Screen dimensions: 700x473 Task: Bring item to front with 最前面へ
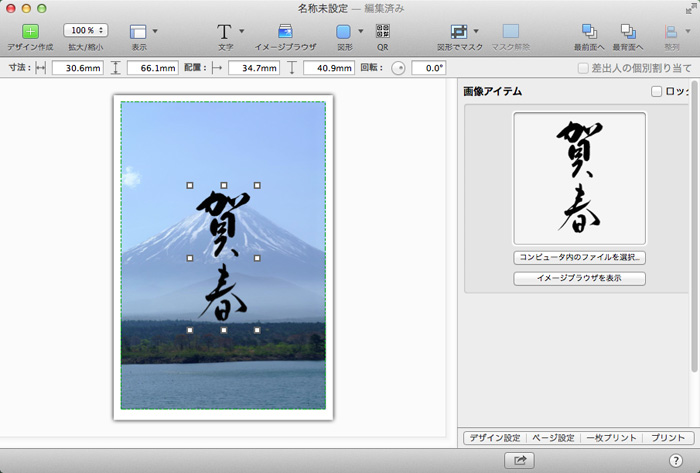tap(588, 31)
